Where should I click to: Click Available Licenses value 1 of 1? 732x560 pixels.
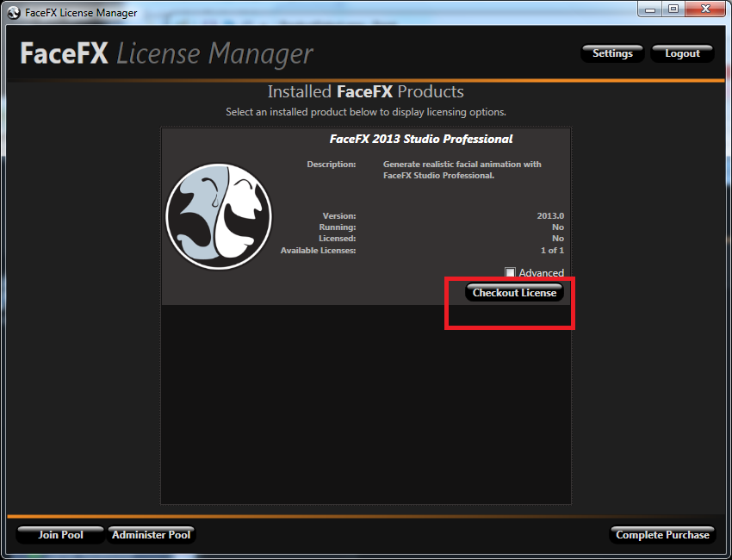coord(552,251)
